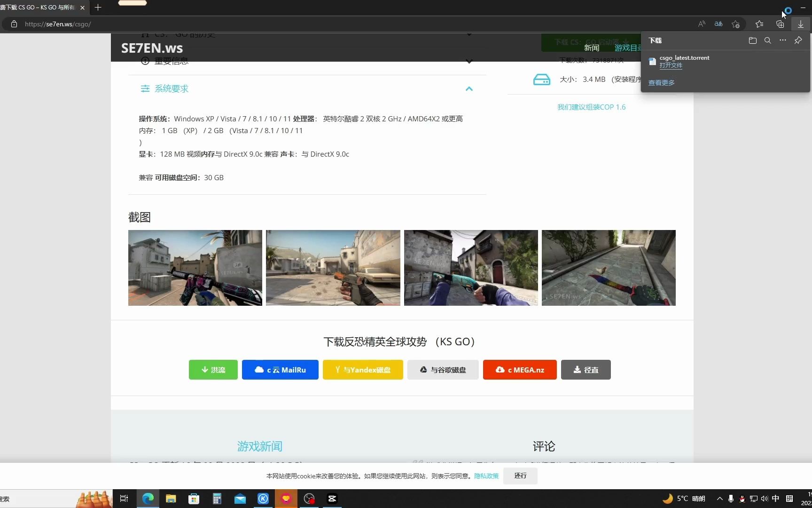Screen dimensions: 812x508
Task: Toggle the 拼 pinyin IME mode indicator
Action: 789,499
